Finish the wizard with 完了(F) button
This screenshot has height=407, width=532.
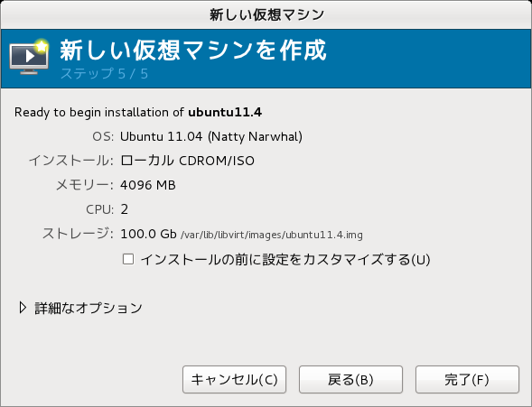[x=467, y=380]
